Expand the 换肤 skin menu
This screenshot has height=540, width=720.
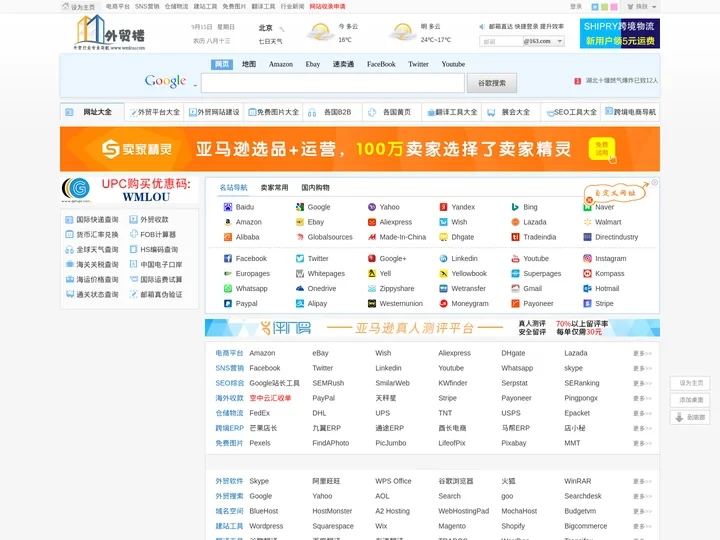[x=641, y=7]
